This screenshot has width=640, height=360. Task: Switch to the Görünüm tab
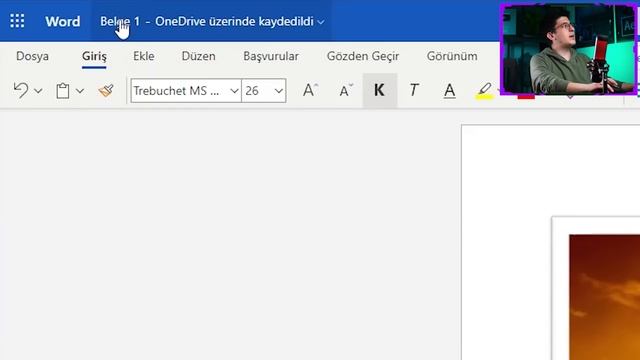pos(452,56)
